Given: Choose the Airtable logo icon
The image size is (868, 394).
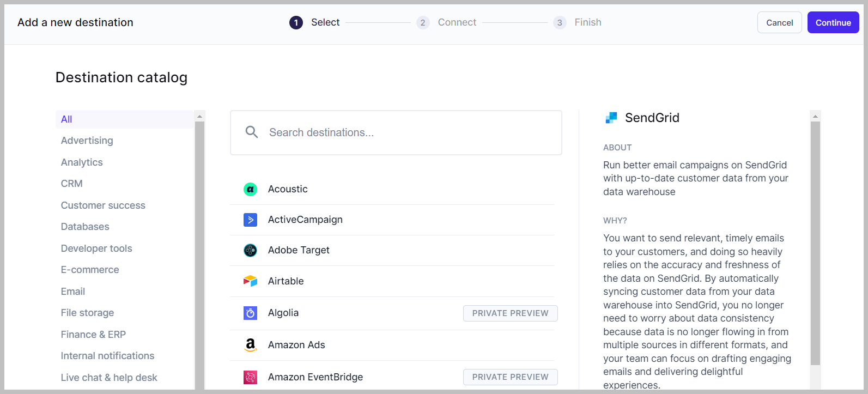Looking at the screenshot, I should (250, 281).
